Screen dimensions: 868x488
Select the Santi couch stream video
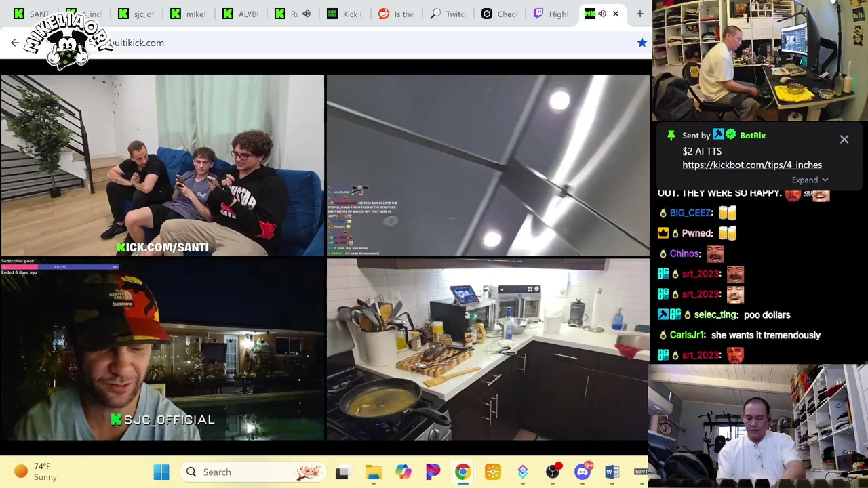click(163, 165)
